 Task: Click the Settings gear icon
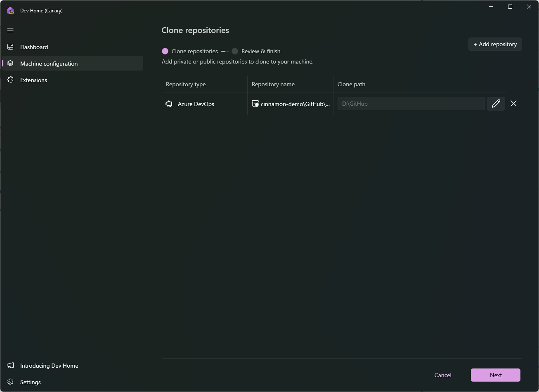coord(10,382)
